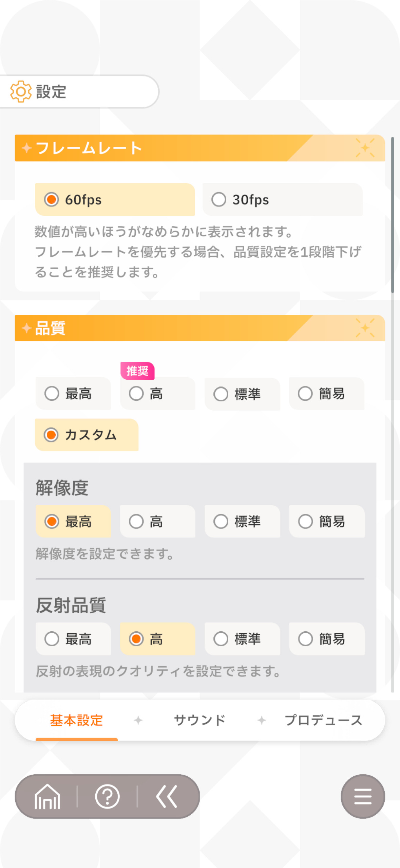Screen dimensions: 400x868
Task: Open the 基本設定 tab
Action: tap(76, 720)
